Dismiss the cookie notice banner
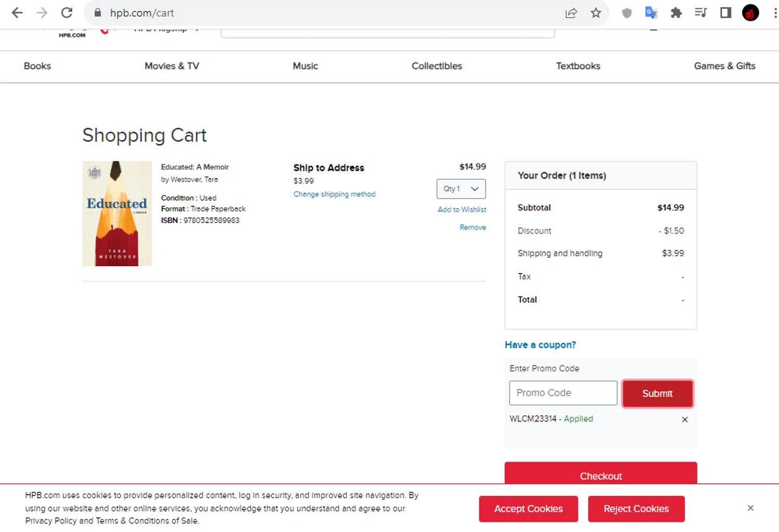The width and height of the screenshot is (779, 532). (750, 508)
